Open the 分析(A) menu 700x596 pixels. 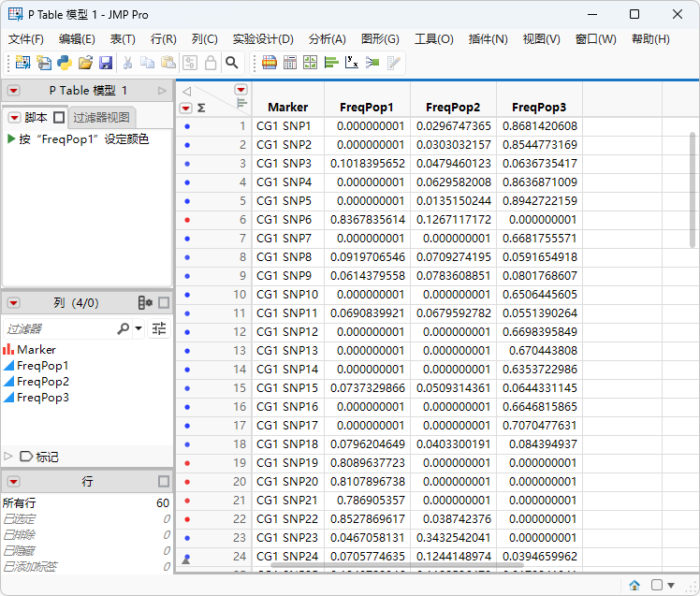tap(327, 39)
